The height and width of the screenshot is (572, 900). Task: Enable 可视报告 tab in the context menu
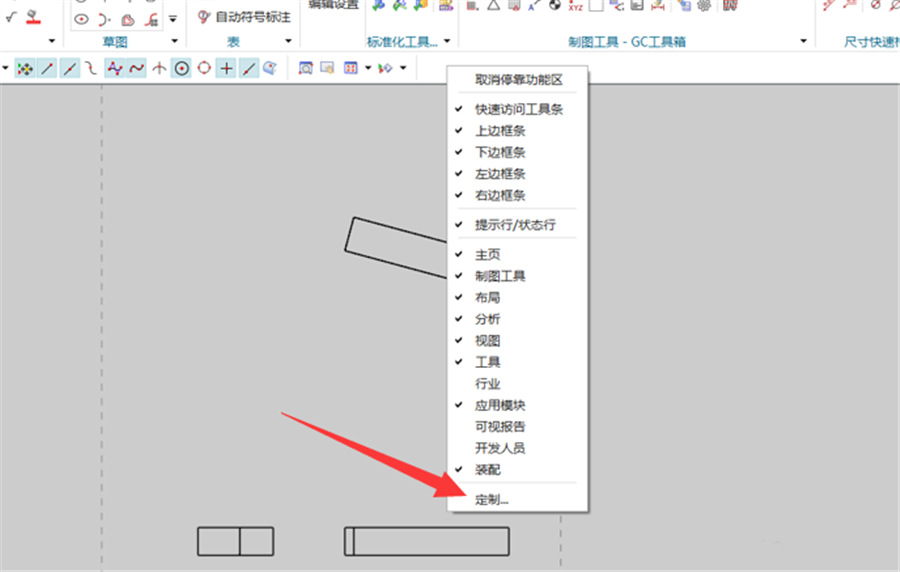tap(517, 427)
